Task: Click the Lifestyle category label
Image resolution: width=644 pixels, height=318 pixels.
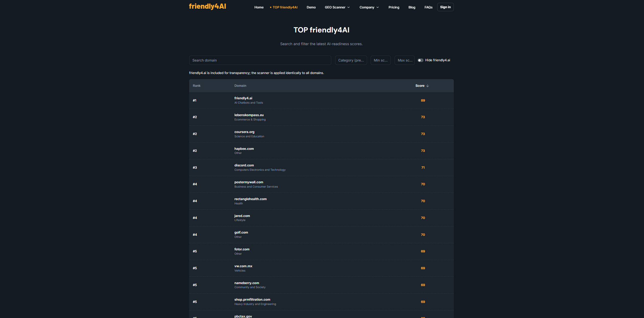Action: [240, 220]
